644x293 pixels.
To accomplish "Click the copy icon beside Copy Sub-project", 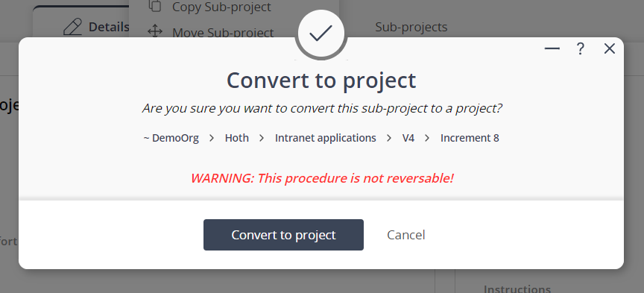I will [x=155, y=6].
